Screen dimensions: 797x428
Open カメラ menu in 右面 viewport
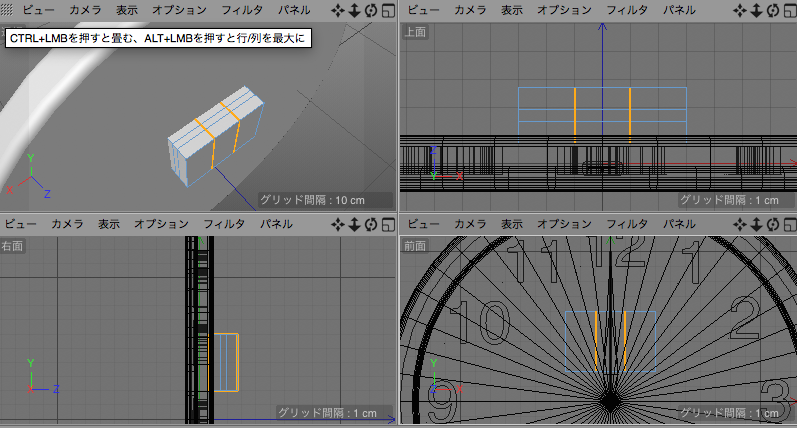click(x=67, y=224)
